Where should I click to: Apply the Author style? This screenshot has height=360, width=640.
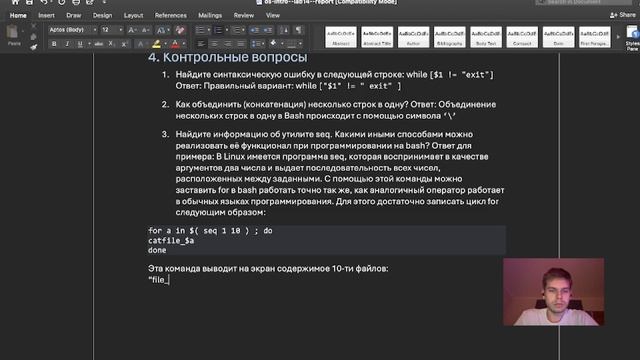pos(413,37)
